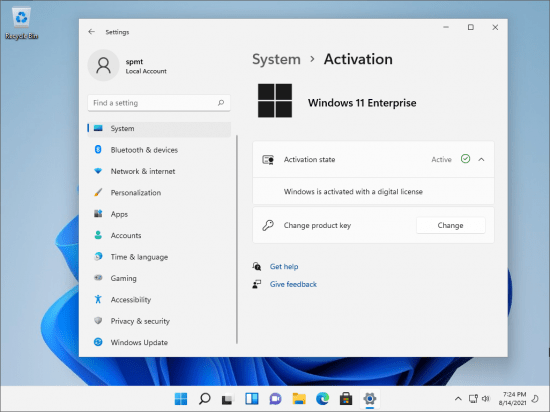550x412 pixels.
Task: Click the Change product key button
Action: (x=450, y=225)
